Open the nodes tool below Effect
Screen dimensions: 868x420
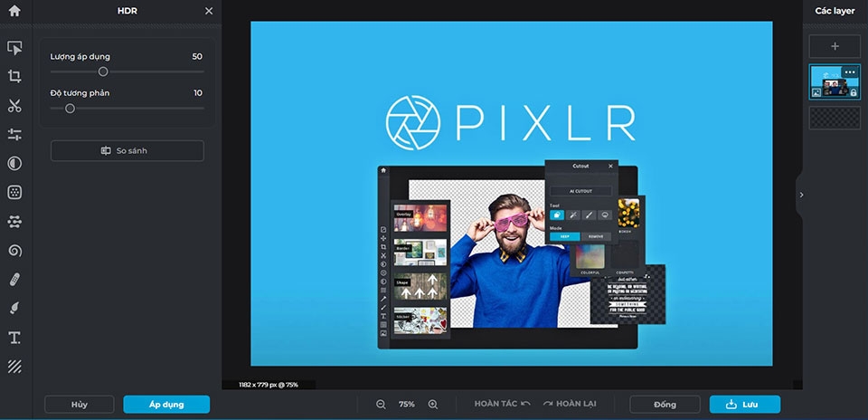[x=14, y=222]
